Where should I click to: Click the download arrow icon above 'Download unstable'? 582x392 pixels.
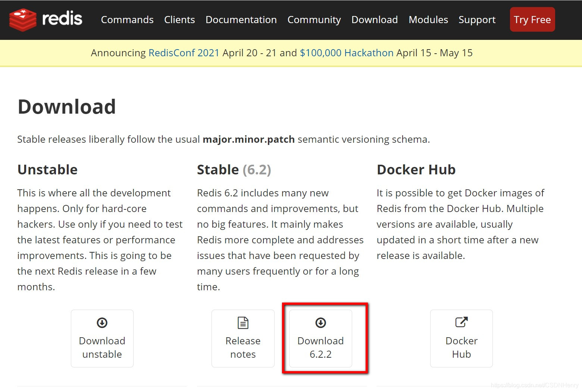click(x=102, y=323)
